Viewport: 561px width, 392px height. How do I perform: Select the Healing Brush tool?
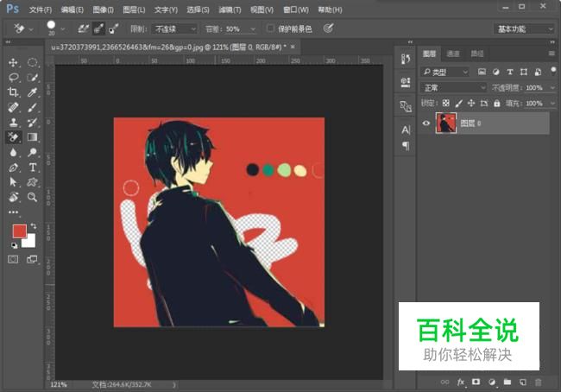click(x=13, y=107)
